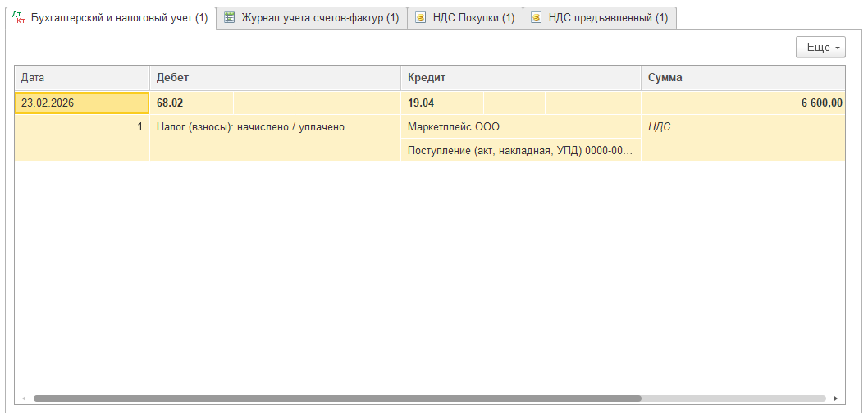Click the Дт/Кт icon on first tab
This screenshot has width=868, height=420.
18,18
